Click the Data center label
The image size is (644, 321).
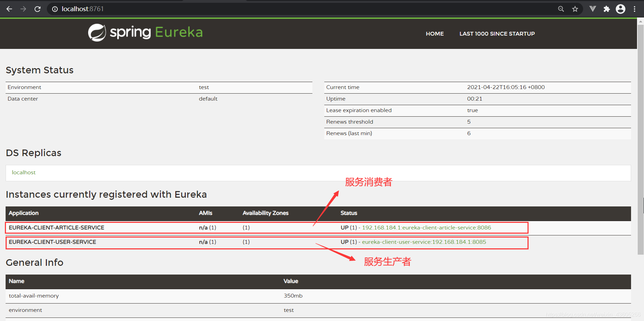[23, 99]
